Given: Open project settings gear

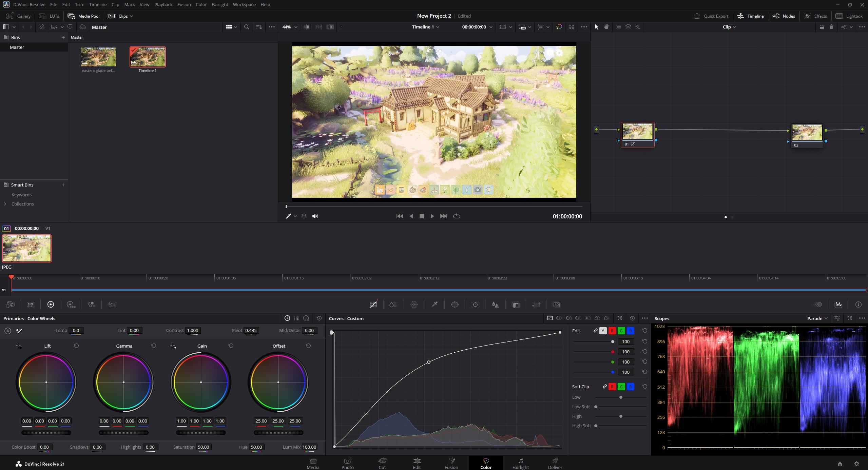Looking at the screenshot, I should [x=856, y=464].
